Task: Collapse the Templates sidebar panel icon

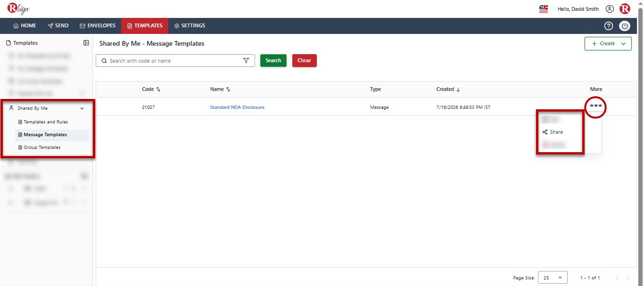Action: (x=86, y=43)
